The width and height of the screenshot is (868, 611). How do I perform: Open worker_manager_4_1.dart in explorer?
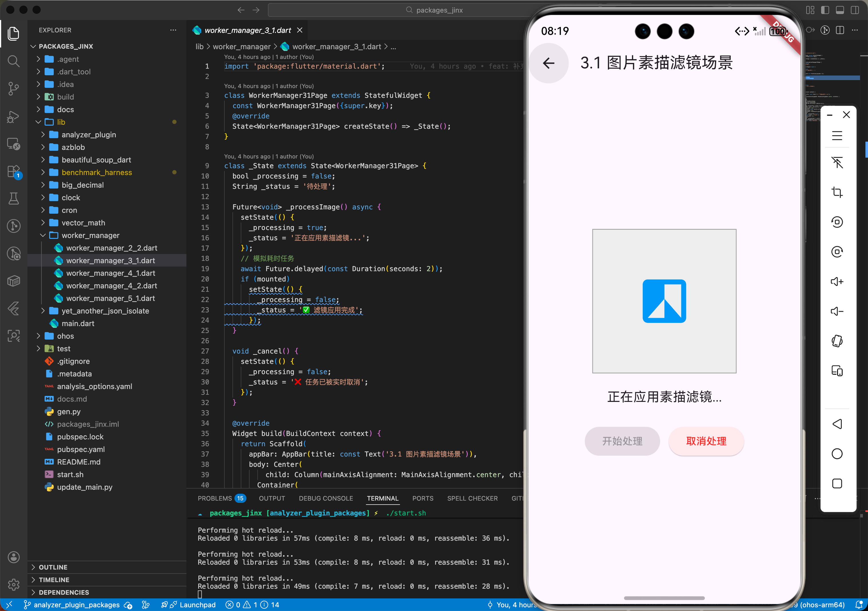(110, 273)
